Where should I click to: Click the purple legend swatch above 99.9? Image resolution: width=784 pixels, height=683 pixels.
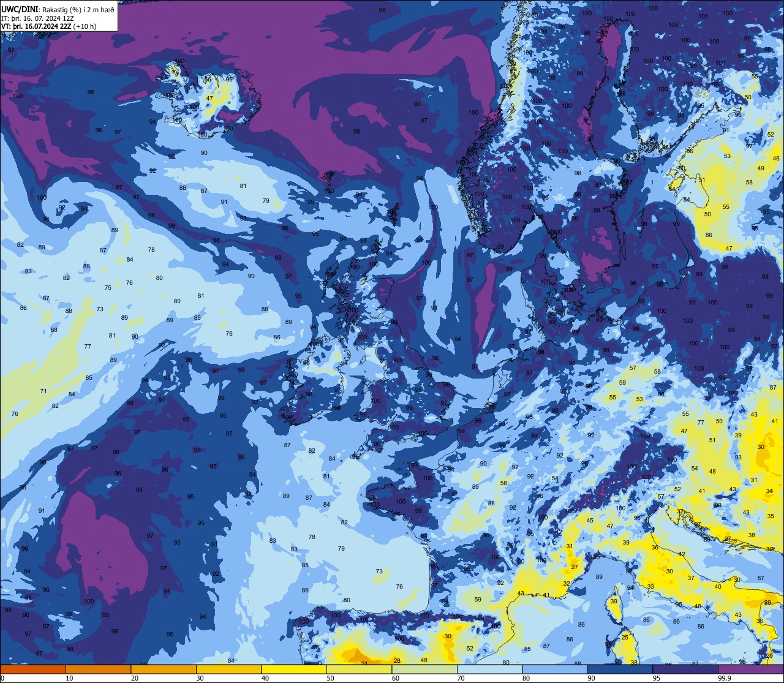(751, 669)
